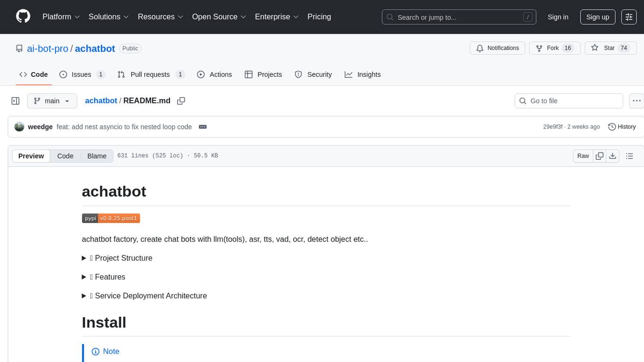This screenshot has height=362, width=644.
Task: Expand the Project Structure section
Action: click(x=117, y=258)
